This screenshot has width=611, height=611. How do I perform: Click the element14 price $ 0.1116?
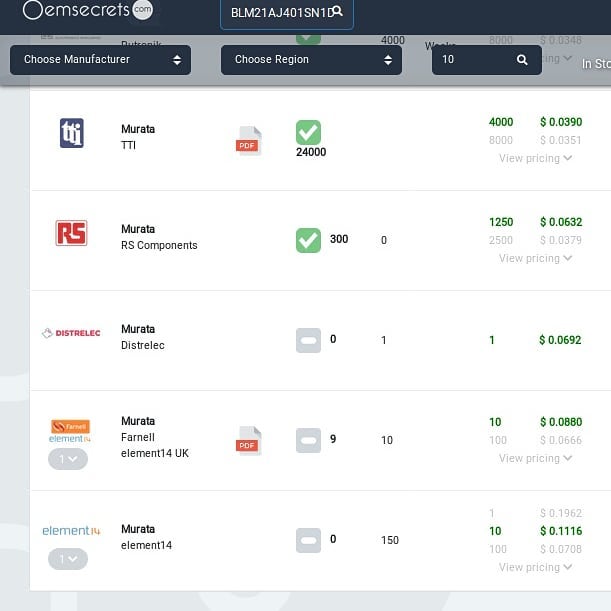tap(561, 531)
